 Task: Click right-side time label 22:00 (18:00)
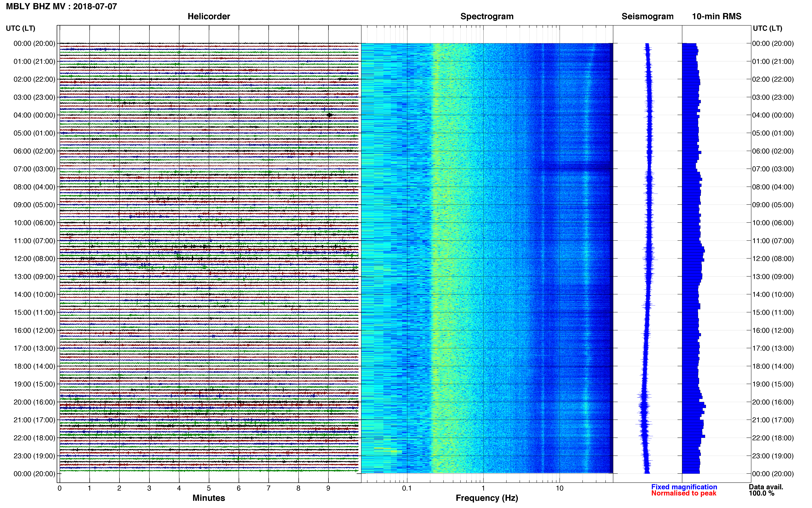coord(773,438)
